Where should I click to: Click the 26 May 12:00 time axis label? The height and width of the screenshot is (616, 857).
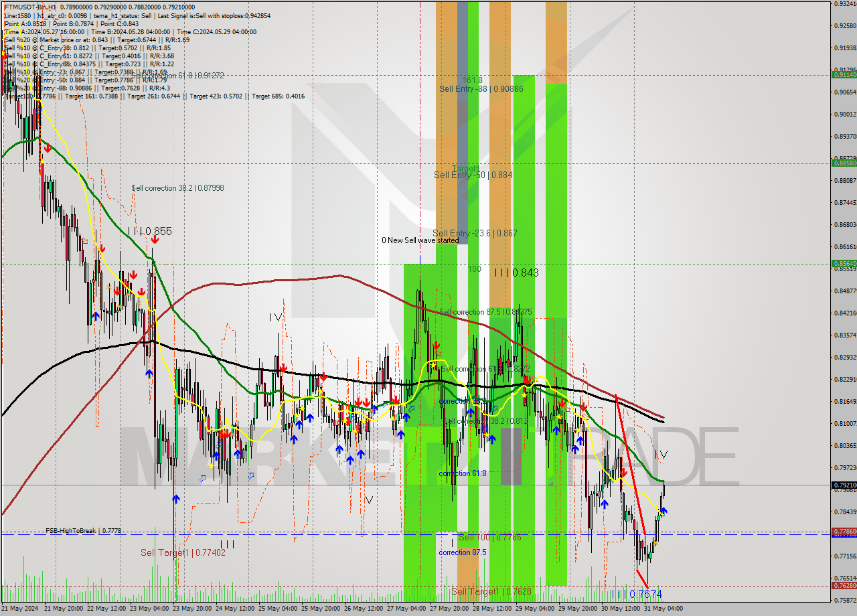click(x=364, y=609)
